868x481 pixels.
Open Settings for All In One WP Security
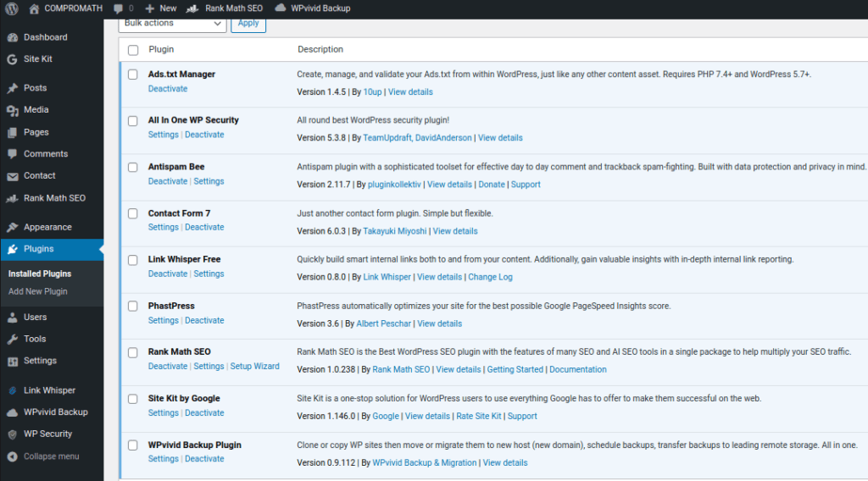tap(164, 135)
